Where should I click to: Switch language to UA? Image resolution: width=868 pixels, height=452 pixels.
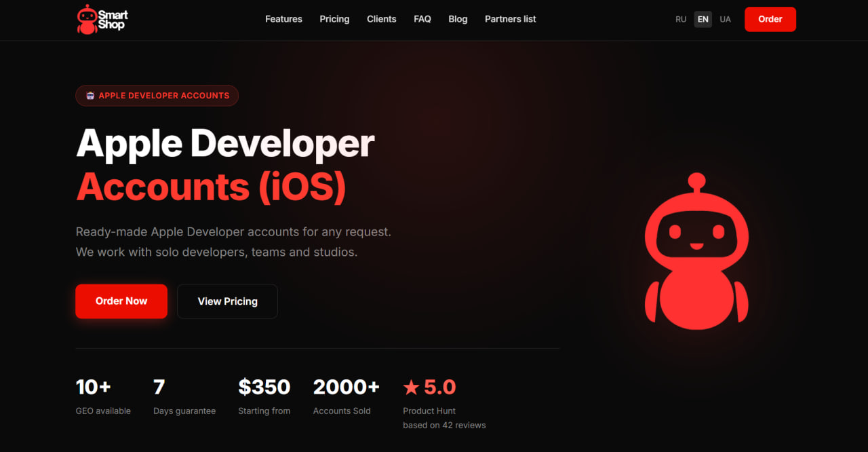pyautogui.click(x=726, y=19)
